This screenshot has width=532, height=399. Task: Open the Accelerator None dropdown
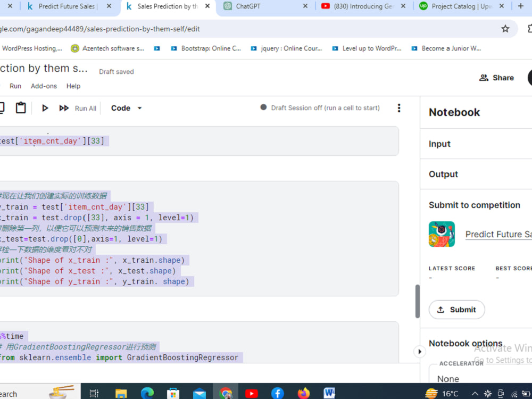(x=480, y=378)
